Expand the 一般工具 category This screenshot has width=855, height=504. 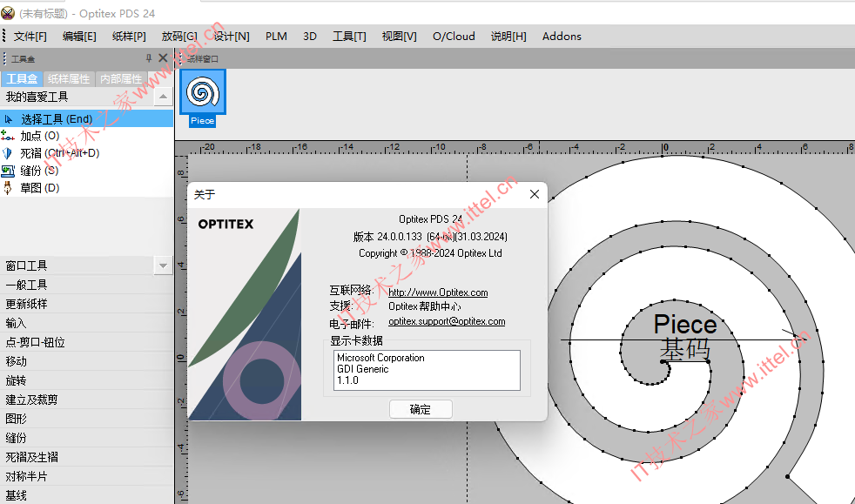[x=87, y=285]
